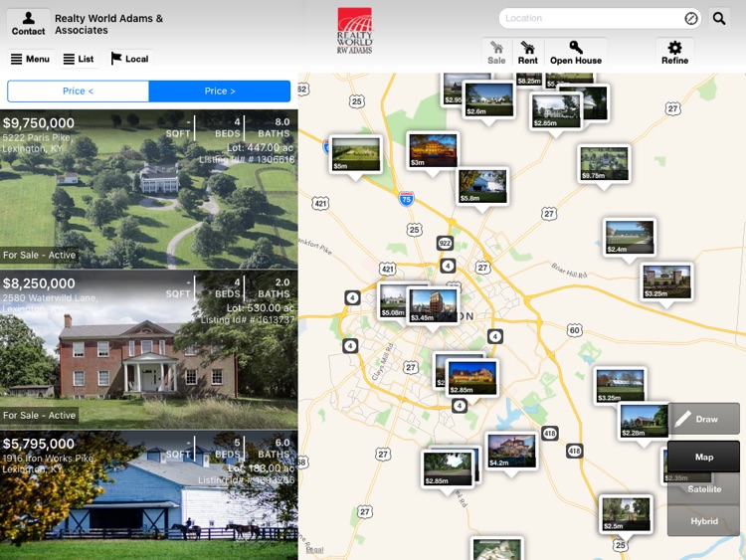Switch map to Hybrid view

point(703,521)
